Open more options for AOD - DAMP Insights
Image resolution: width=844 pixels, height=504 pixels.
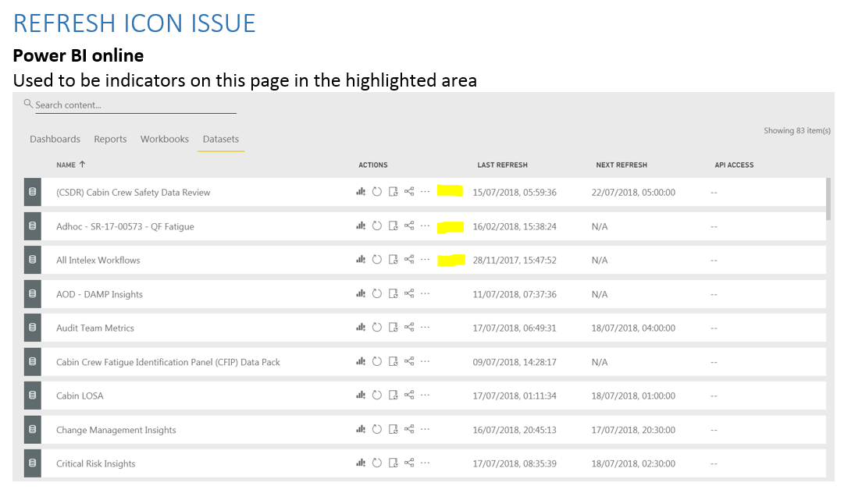(x=426, y=293)
